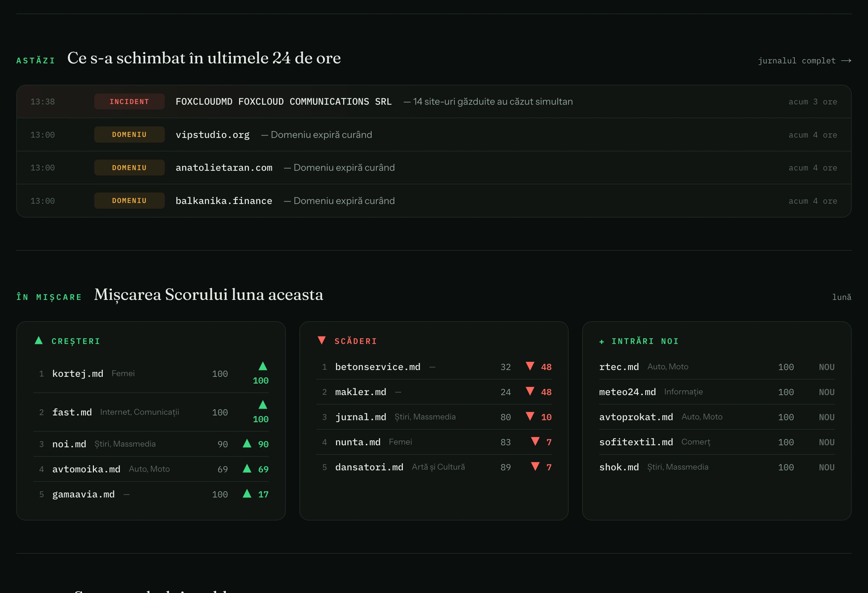Image resolution: width=868 pixels, height=593 pixels.
Task: Open shok.md site
Action: point(619,467)
